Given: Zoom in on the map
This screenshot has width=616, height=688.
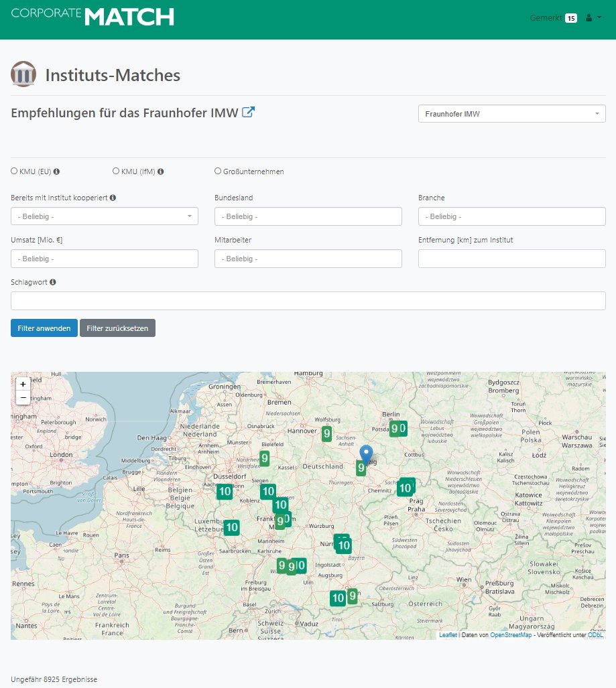Looking at the screenshot, I should pos(23,384).
